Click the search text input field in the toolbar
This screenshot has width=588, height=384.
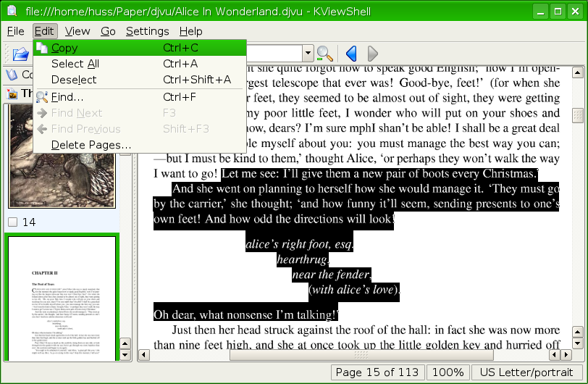pyautogui.click(x=274, y=54)
